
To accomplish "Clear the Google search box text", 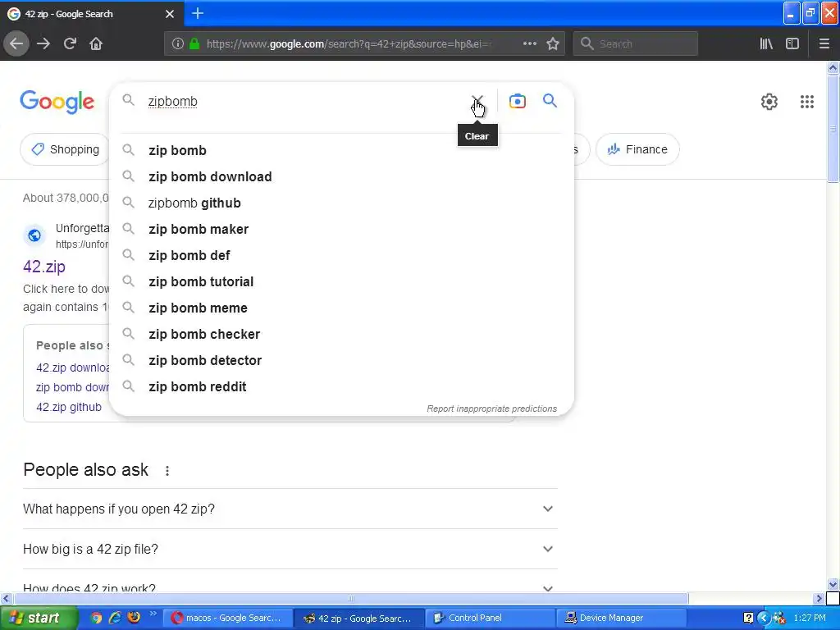I will click(477, 101).
